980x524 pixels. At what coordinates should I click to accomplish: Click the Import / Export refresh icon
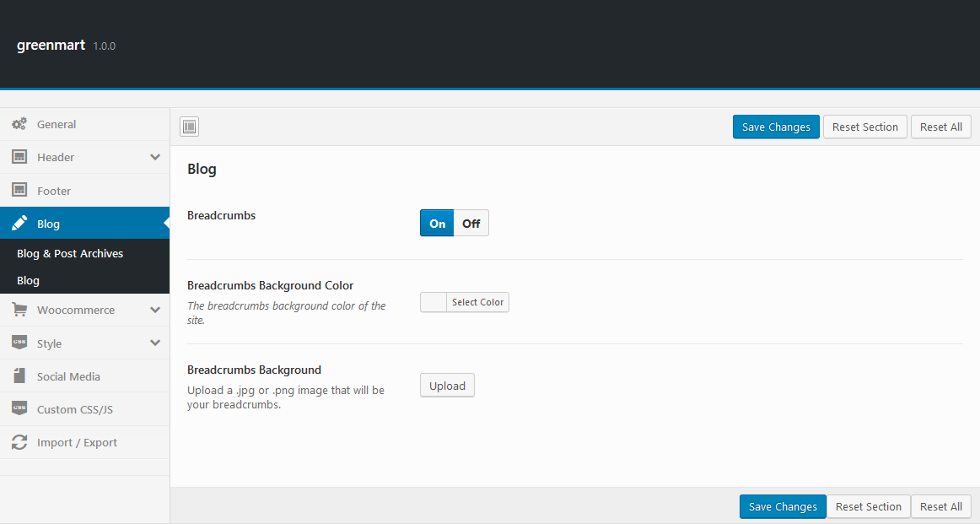coord(19,442)
